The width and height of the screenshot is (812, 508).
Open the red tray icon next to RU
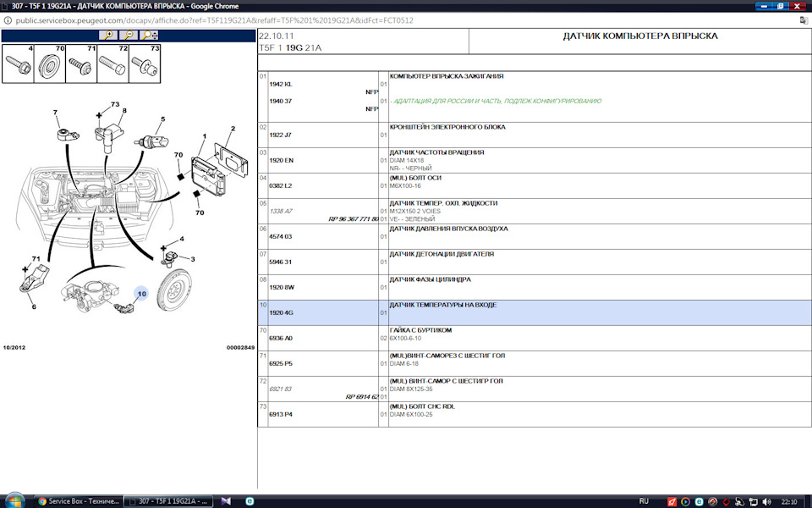pos(672,502)
